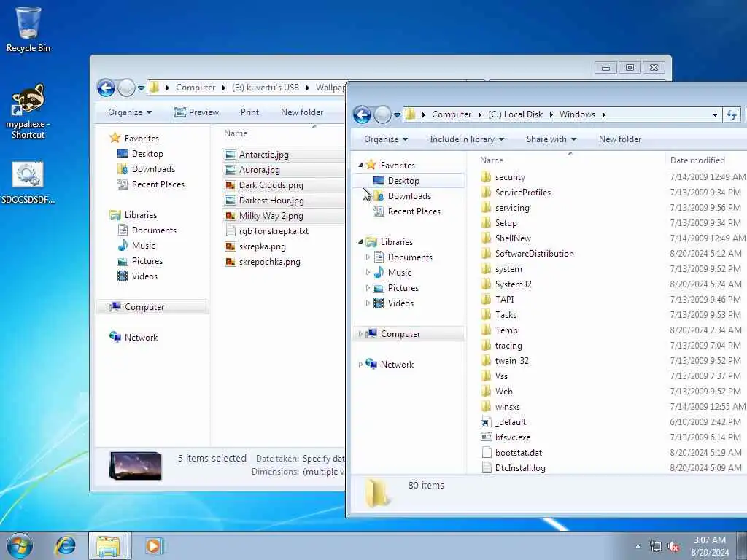This screenshot has height=560, width=747.
Task: Expand the Pictures library in the front window
Action: pyautogui.click(x=368, y=287)
